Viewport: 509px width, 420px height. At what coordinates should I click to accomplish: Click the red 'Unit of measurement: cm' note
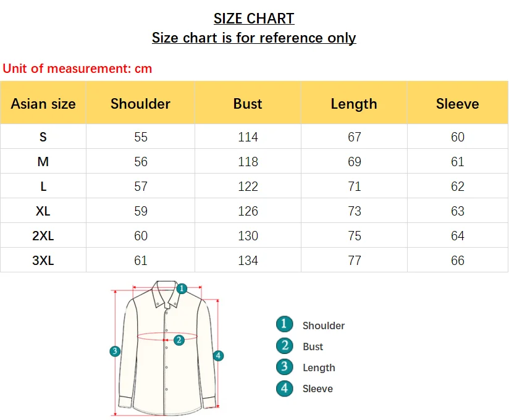(x=77, y=69)
